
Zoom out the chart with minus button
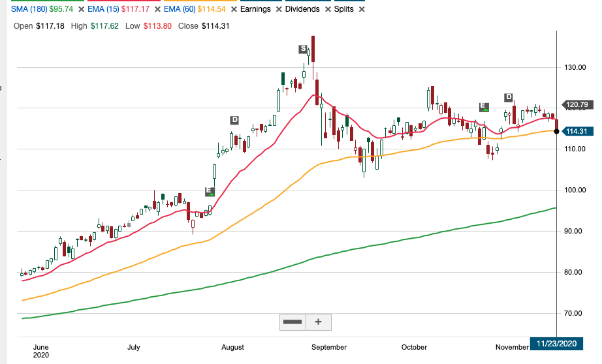point(293,322)
